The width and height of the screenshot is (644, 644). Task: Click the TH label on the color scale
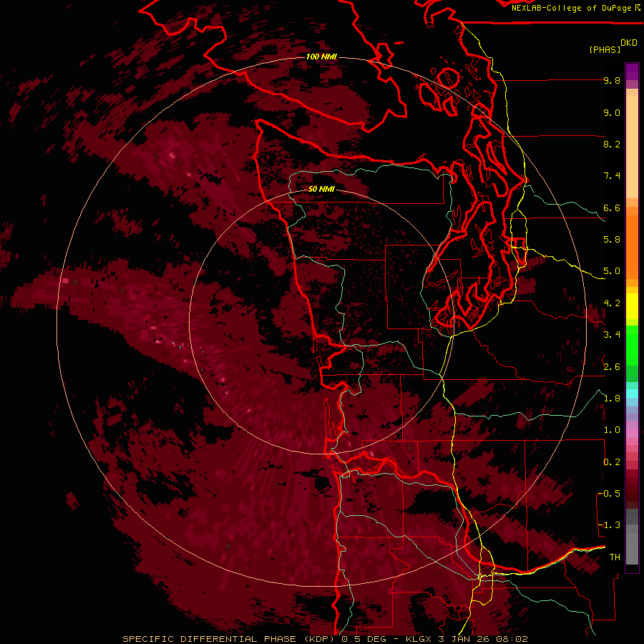click(x=615, y=557)
